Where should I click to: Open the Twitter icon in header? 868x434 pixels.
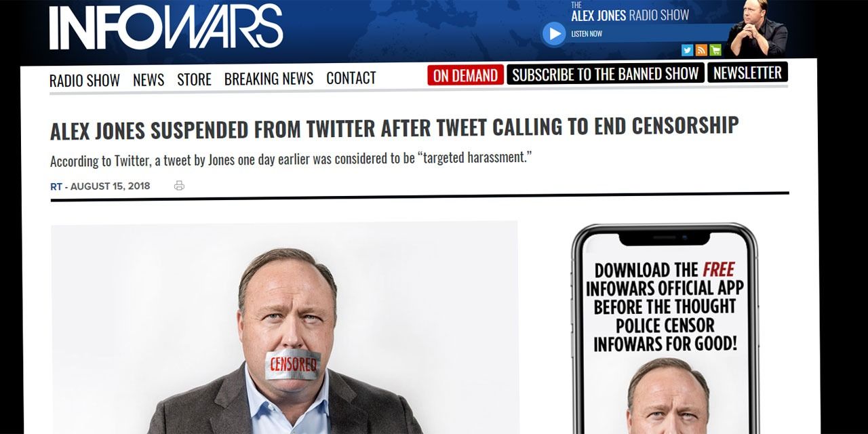[687, 50]
